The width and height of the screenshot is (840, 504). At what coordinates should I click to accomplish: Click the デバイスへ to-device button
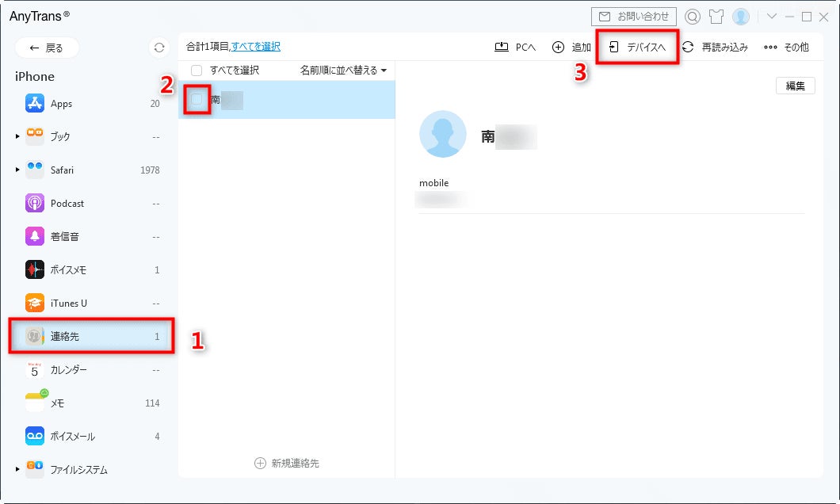click(637, 47)
